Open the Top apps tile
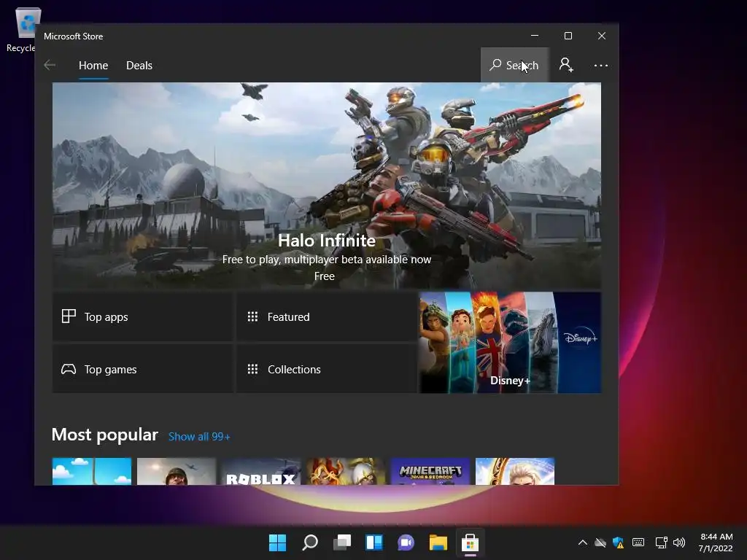This screenshot has width=747, height=560. click(x=142, y=316)
